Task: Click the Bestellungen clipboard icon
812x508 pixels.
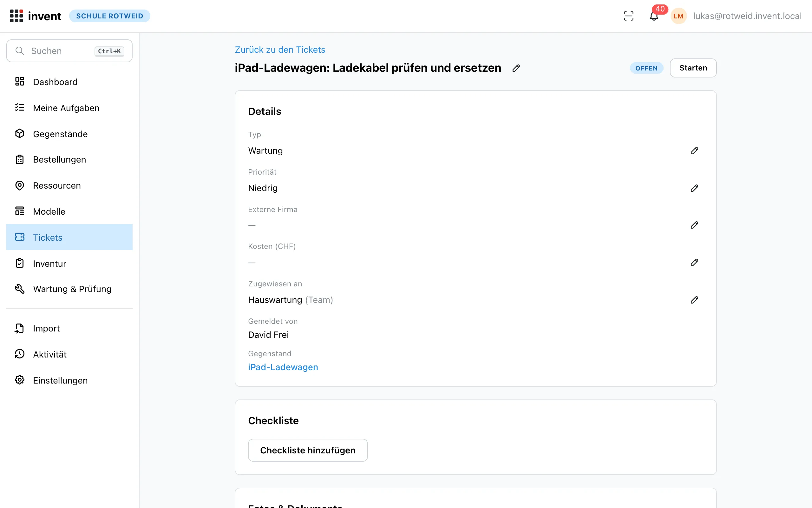Action: pyautogui.click(x=20, y=159)
